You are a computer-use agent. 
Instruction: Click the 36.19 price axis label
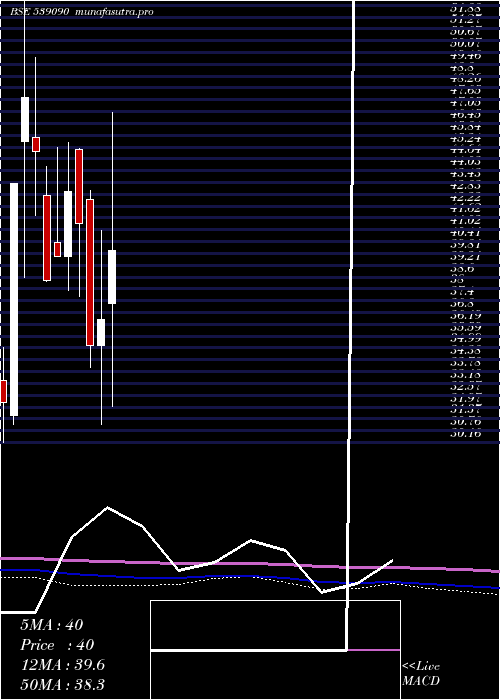(x=466, y=316)
